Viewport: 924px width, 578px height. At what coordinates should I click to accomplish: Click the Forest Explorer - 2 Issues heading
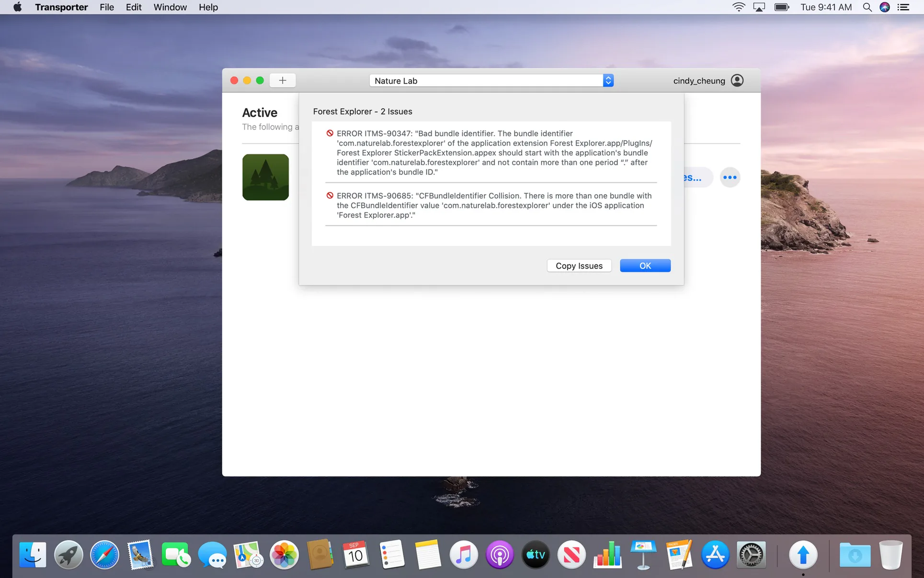coord(363,111)
